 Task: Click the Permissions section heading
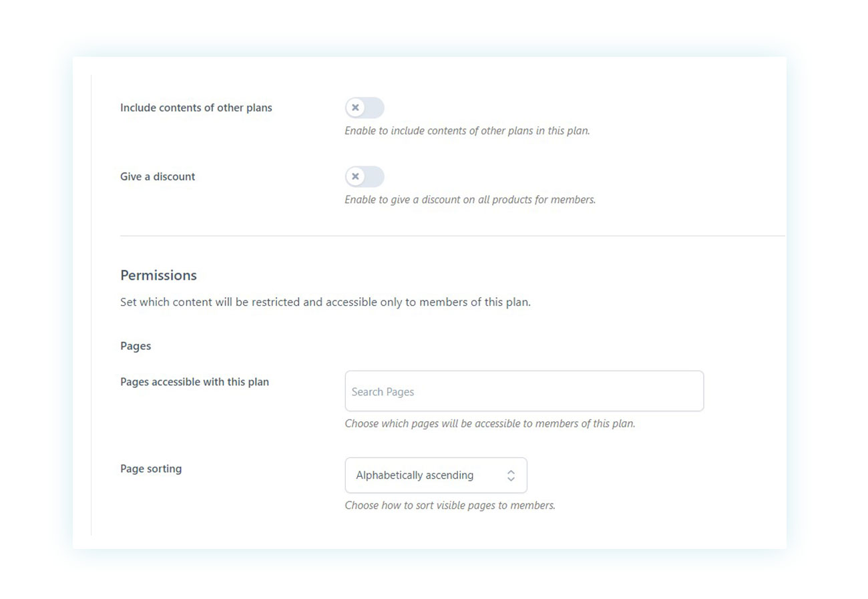tap(158, 275)
